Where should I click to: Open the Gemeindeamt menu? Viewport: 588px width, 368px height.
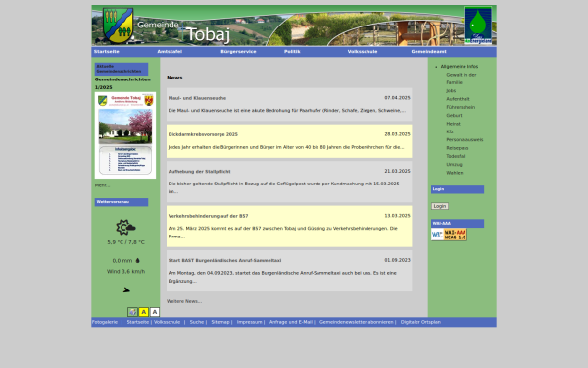point(428,52)
